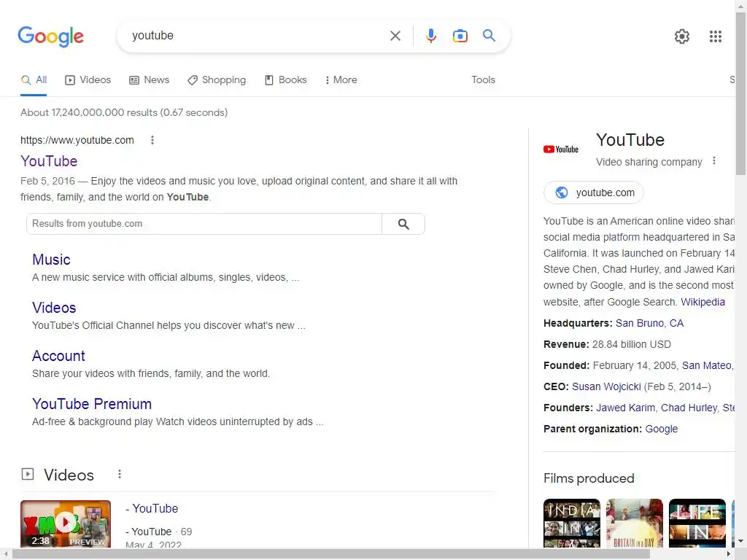Click the Google logo
This screenshot has width=747, height=560.
51,36
